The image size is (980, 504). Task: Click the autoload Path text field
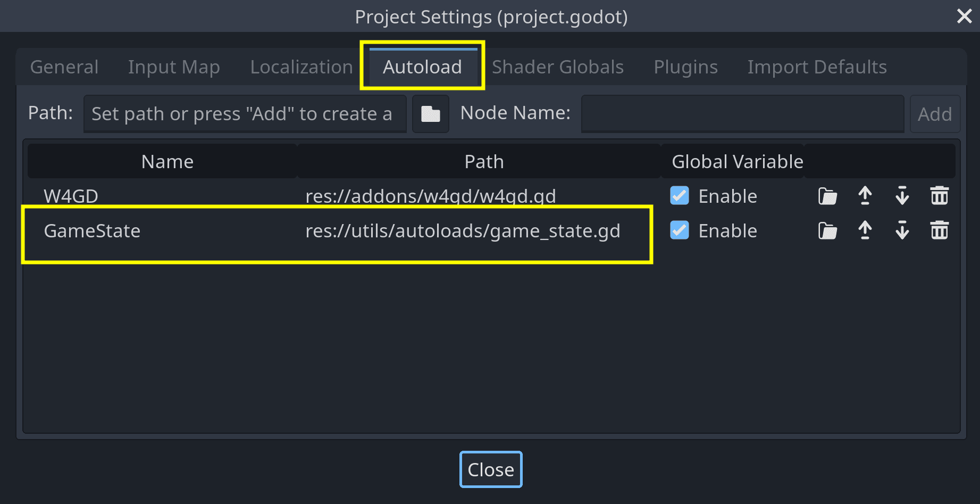tap(245, 113)
